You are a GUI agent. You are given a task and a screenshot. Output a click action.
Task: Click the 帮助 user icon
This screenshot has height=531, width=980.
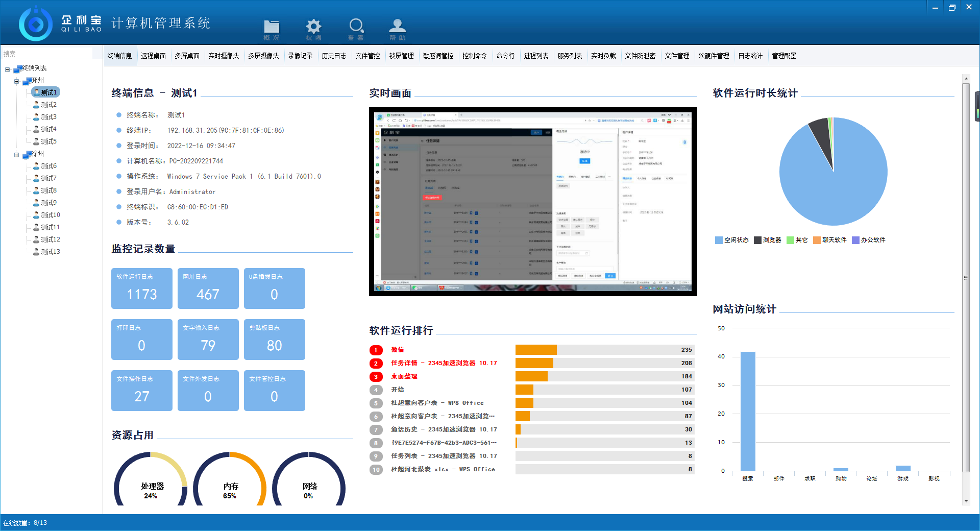click(397, 26)
